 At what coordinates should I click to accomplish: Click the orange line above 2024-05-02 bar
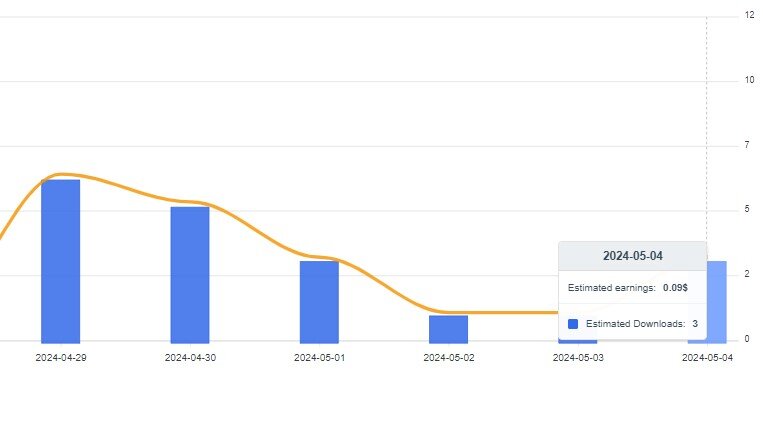point(449,312)
